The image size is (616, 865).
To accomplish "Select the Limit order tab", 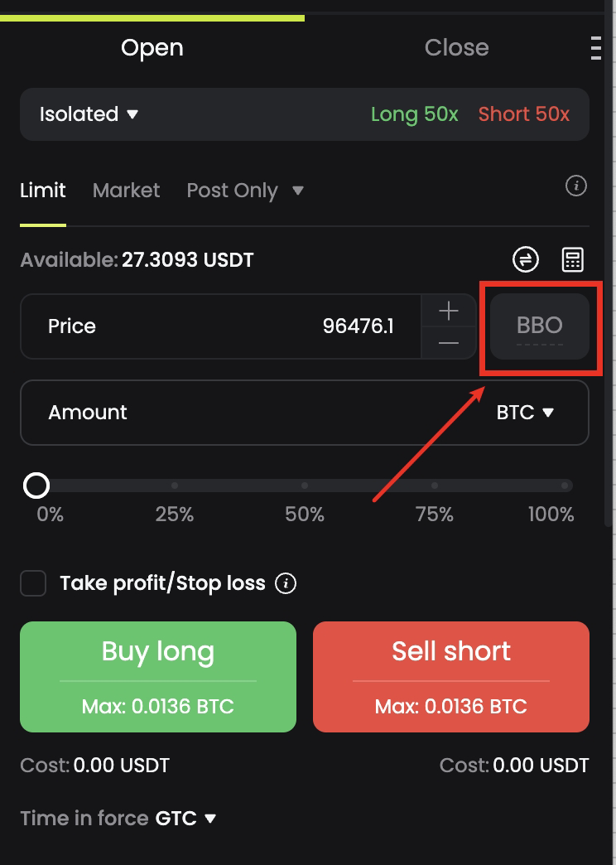I will [x=43, y=191].
